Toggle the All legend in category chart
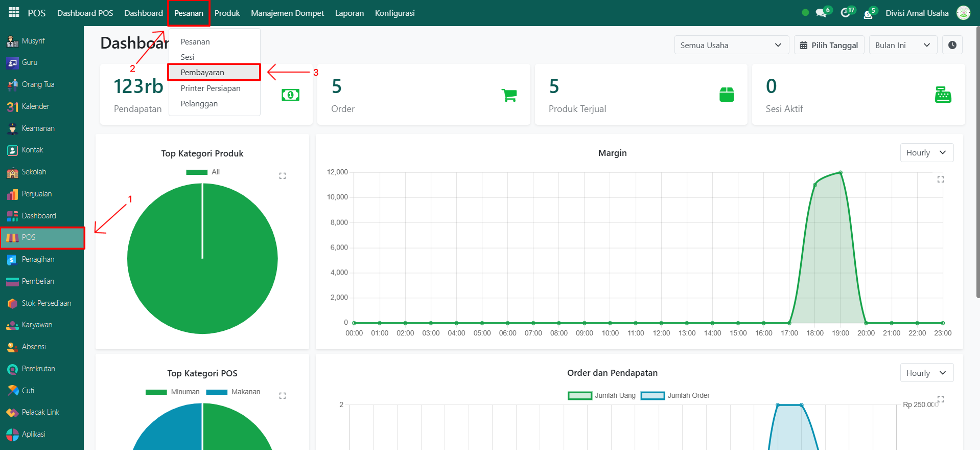980x450 pixels. (x=203, y=172)
